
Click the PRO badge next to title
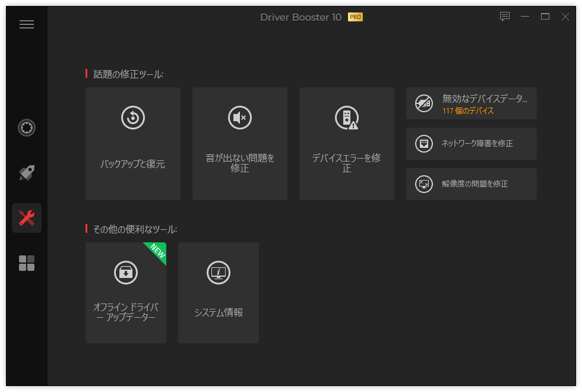(355, 17)
